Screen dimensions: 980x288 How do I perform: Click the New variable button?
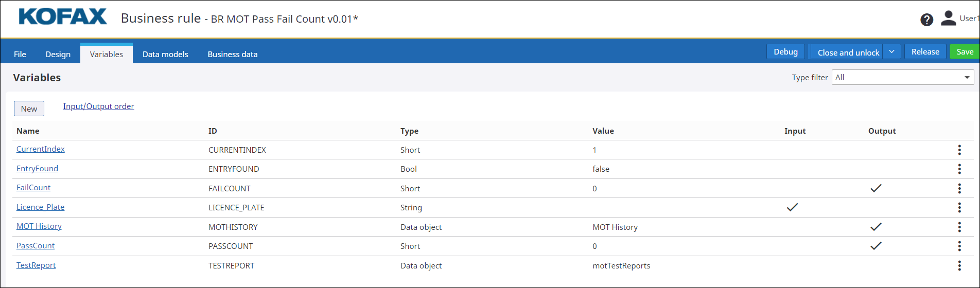tap(29, 109)
